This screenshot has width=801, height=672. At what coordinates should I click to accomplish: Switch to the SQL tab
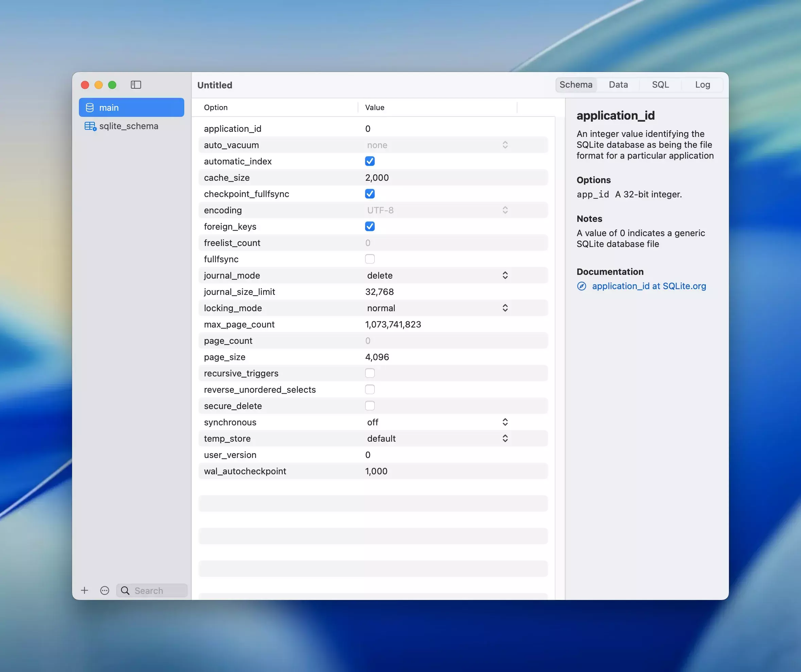point(660,85)
